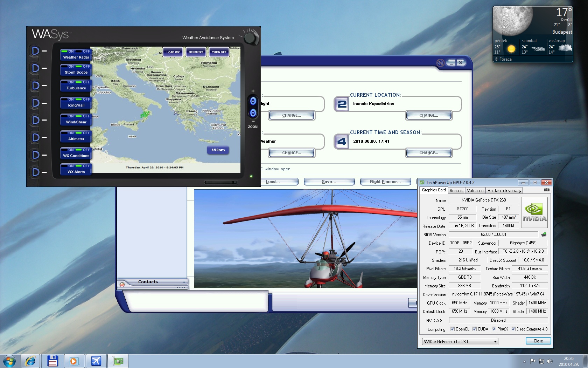Viewport: 588px width, 368px height.
Task: Click the D side button beside WX Conditions
Action: (35, 155)
